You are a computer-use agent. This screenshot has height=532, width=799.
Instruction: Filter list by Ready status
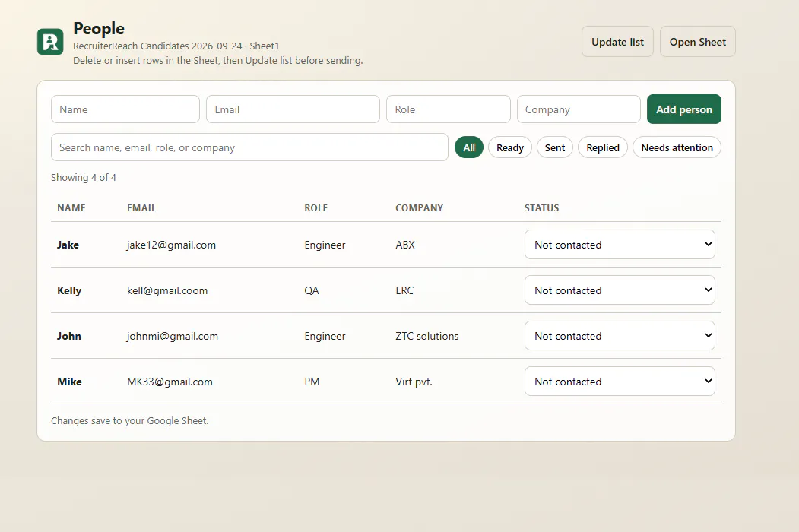[510, 147]
